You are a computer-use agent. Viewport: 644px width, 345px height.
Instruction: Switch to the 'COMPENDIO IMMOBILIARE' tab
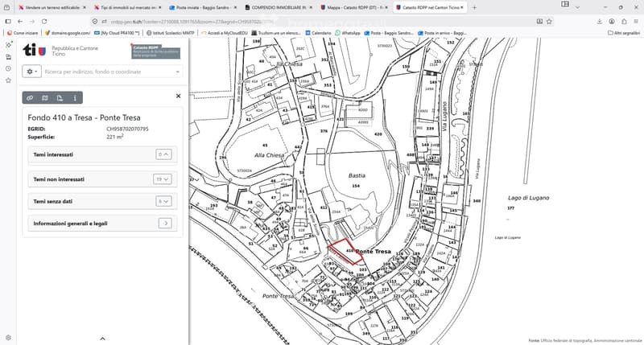tap(275, 7)
